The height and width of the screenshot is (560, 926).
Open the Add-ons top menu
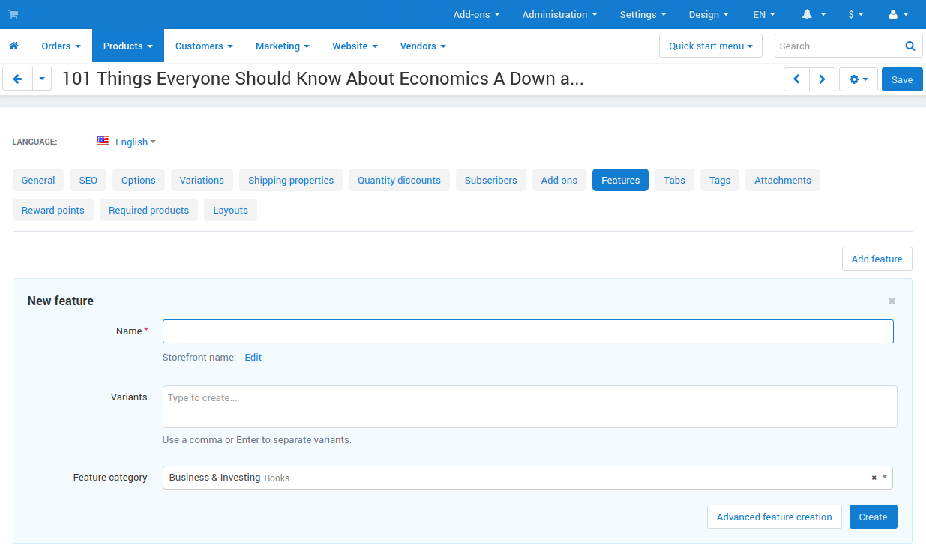click(476, 14)
